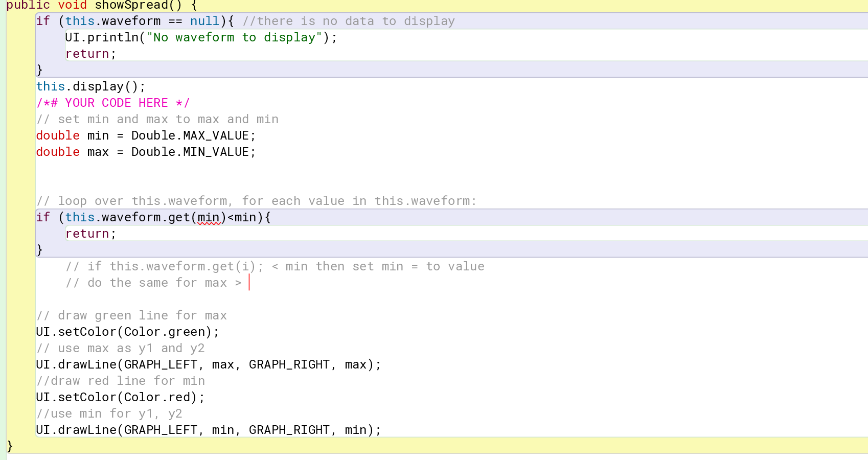Click the 'UI.setColor(Color.red);' line
The height and width of the screenshot is (460, 868).
(120, 397)
